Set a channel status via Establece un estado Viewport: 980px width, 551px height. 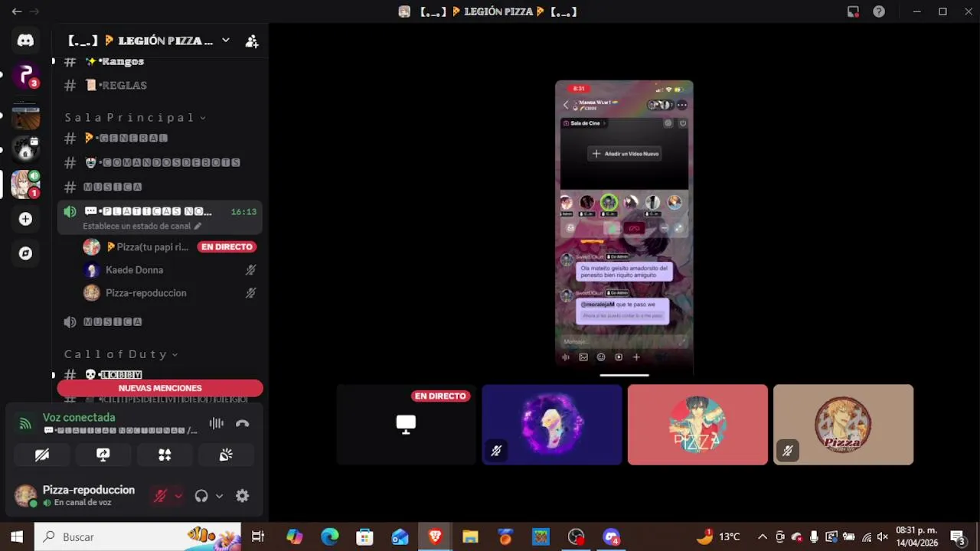(x=142, y=227)
